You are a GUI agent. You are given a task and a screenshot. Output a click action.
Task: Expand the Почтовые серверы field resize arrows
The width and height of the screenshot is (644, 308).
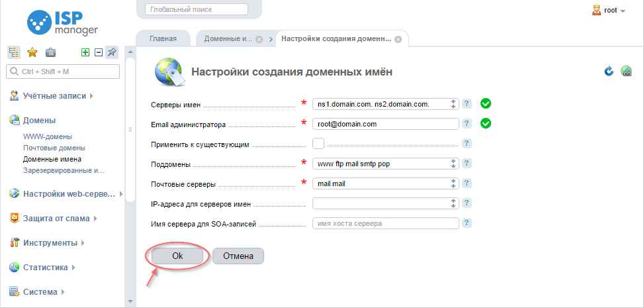click(x=453, y=183)
